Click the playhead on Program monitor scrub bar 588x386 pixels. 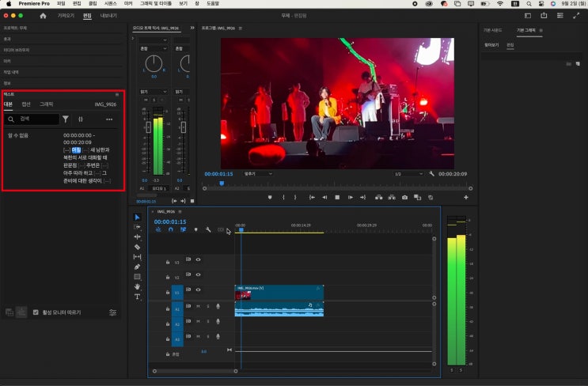point(222,184)
